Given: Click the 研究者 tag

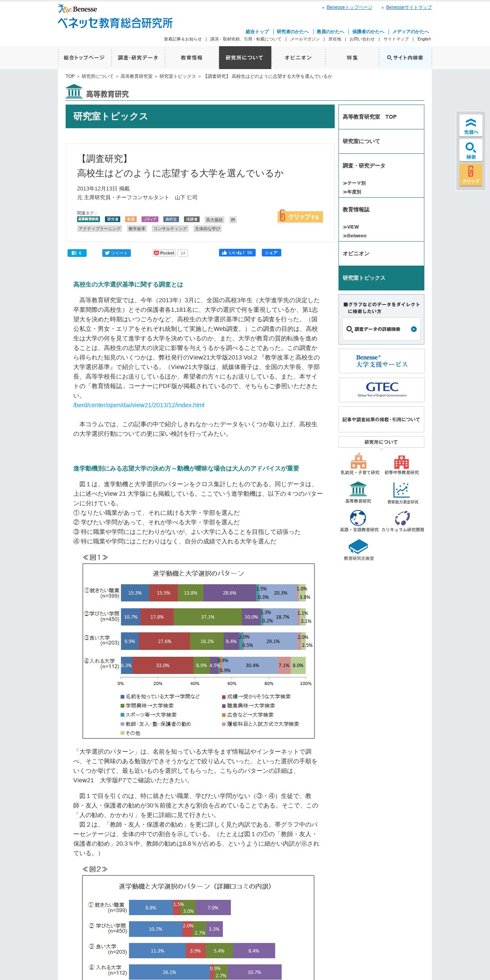Looking at the screenshot, I should point(113,219).
